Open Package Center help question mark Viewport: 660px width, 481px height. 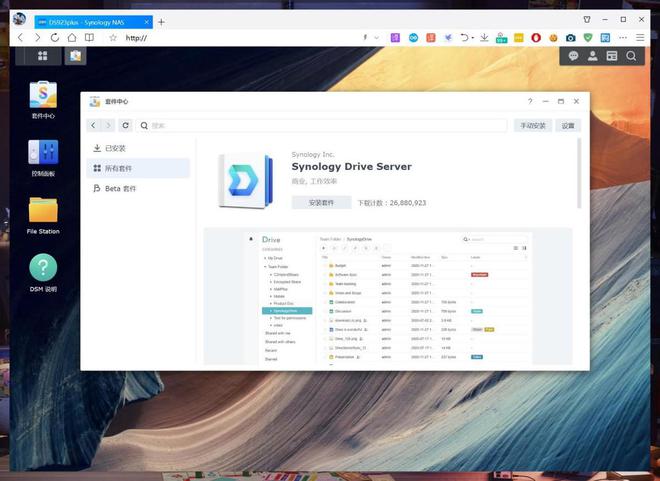click(530, 101)
